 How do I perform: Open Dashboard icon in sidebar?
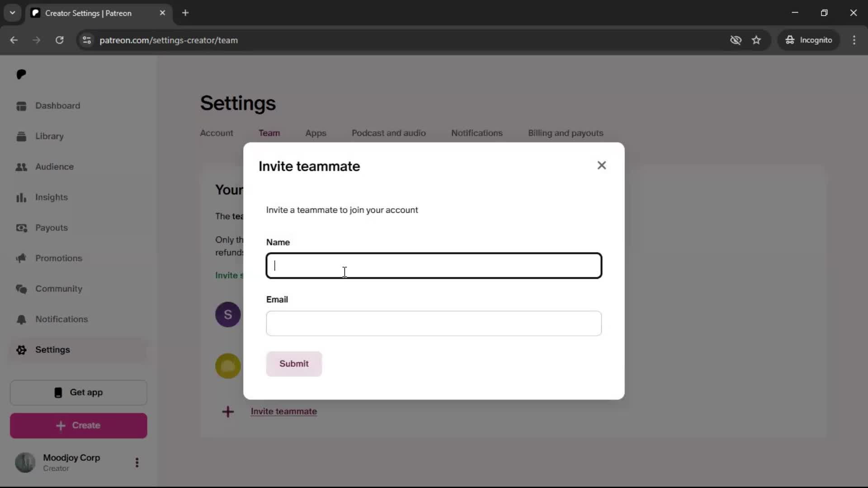tap(21, 106)
